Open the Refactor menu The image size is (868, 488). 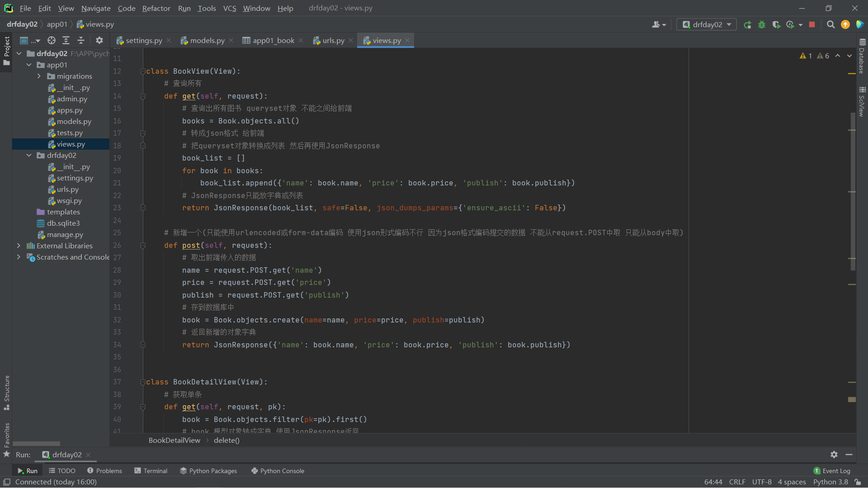(x=156, y=8)
